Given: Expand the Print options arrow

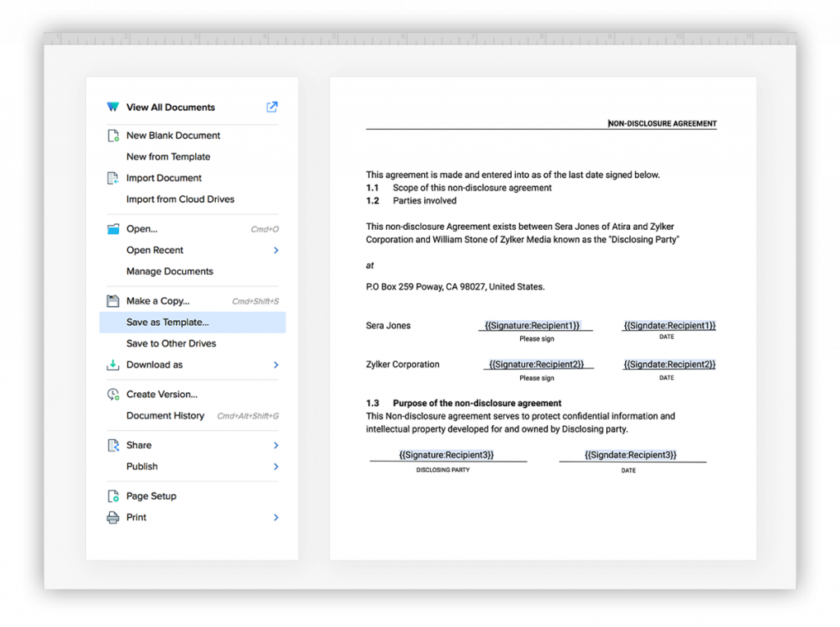Looking at the screenshot, I should pos(276,518).
